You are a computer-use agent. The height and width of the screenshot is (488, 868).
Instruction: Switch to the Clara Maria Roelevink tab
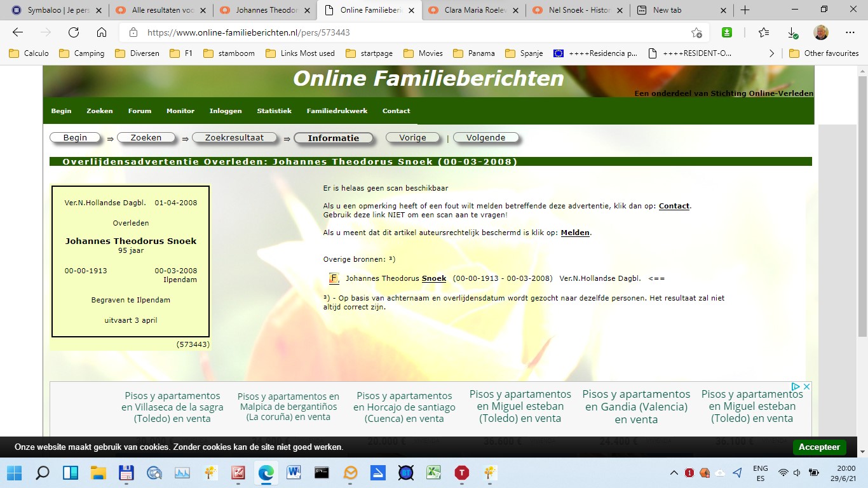[x=473, y=10]
